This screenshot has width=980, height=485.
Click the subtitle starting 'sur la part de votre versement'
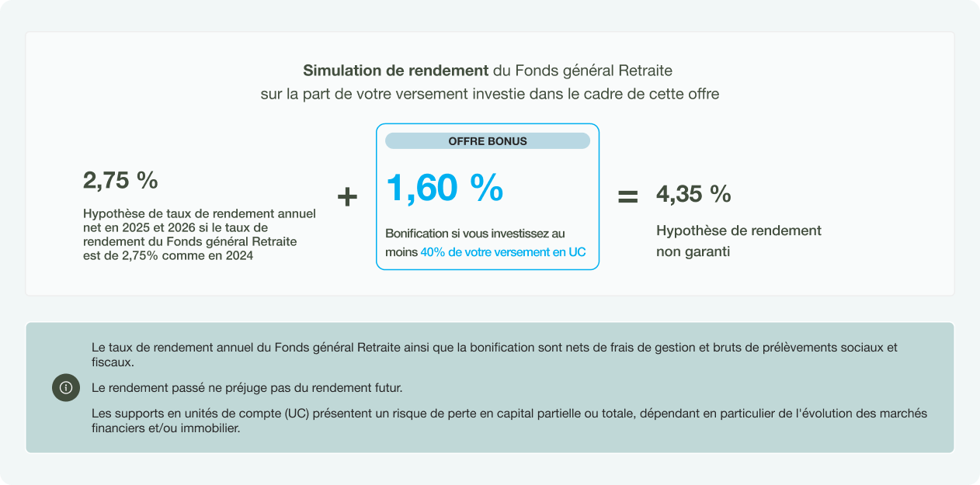[x=490, y=94]
